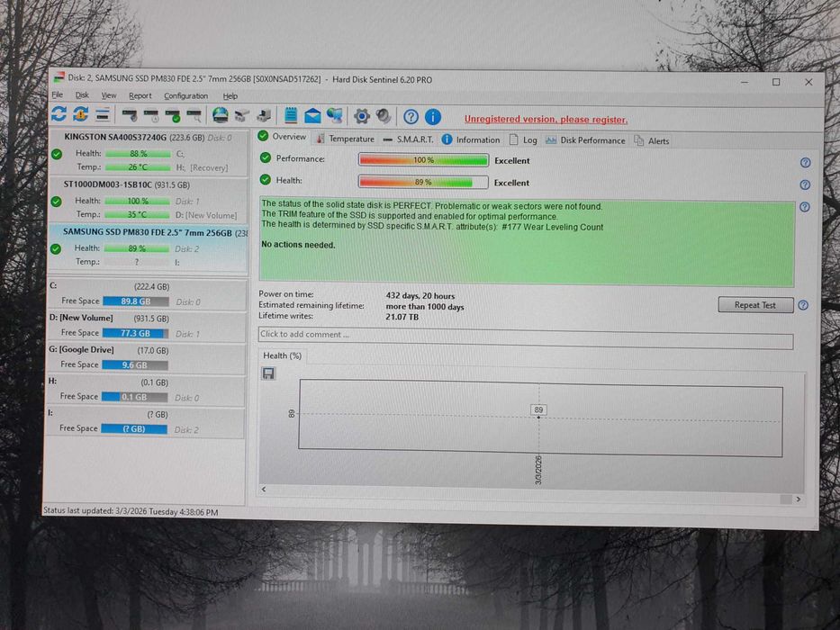Open the View menu
840x630 pixels.
point(109,95)
